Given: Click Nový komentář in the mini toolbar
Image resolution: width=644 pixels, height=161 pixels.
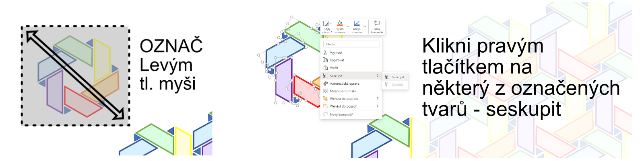Looking at the screenshot, I should pyautogui.click(x=377, y=26).
